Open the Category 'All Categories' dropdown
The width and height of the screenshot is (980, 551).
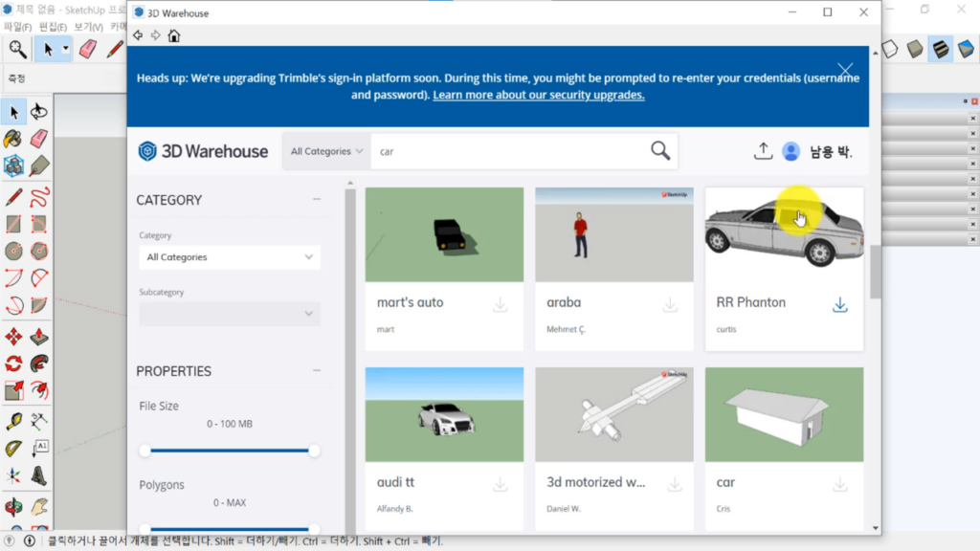(230, 256)
